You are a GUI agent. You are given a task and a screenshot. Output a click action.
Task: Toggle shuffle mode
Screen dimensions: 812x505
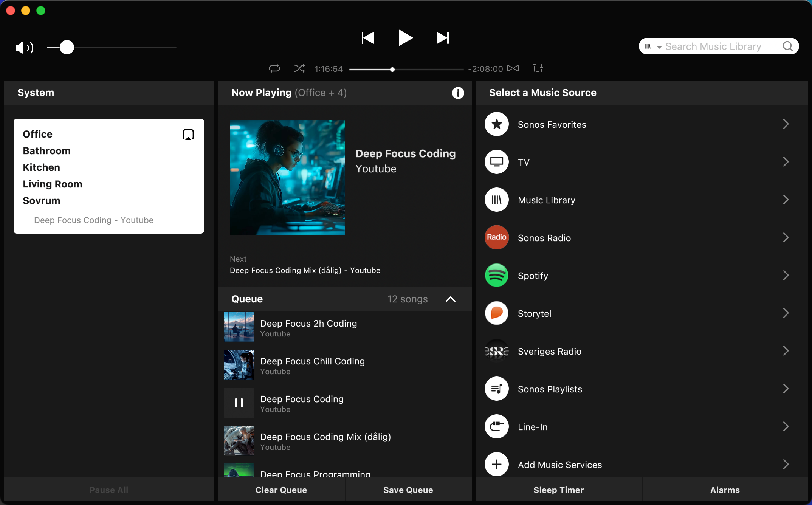click(x=299, y=68)
